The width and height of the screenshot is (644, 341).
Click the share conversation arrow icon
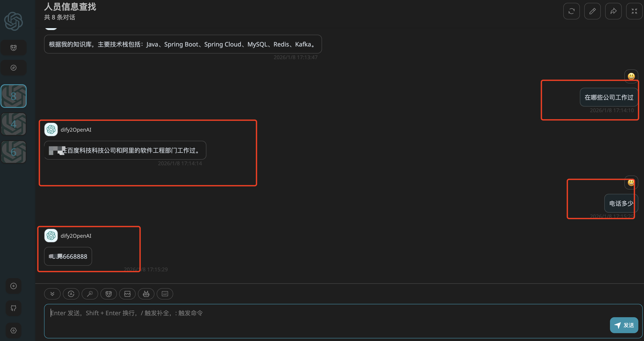[613, 11]
